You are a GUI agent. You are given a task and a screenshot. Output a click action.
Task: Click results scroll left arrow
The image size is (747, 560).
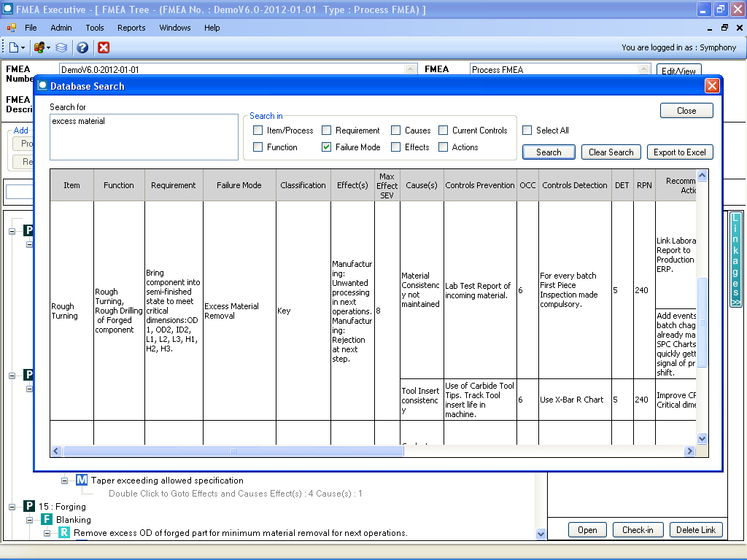pyautogui.click(x=56, y=451)
